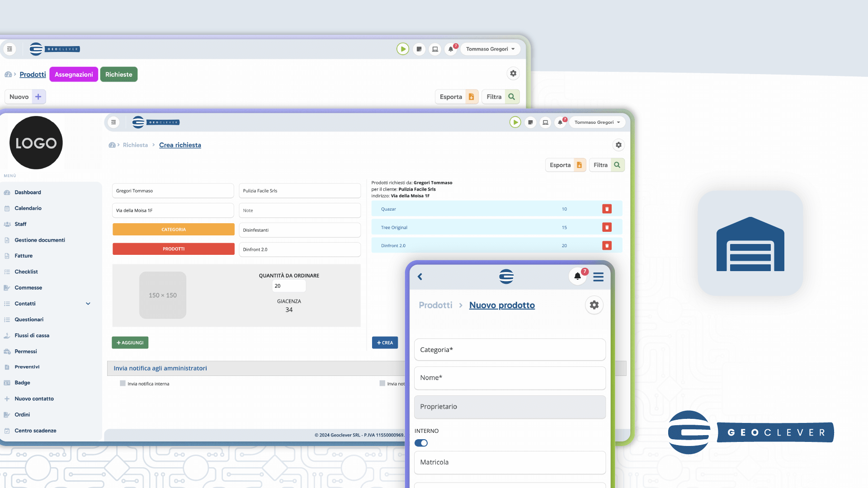Click the quantity field showing 20
868x488 pixels.
click(x=289, y=286)
